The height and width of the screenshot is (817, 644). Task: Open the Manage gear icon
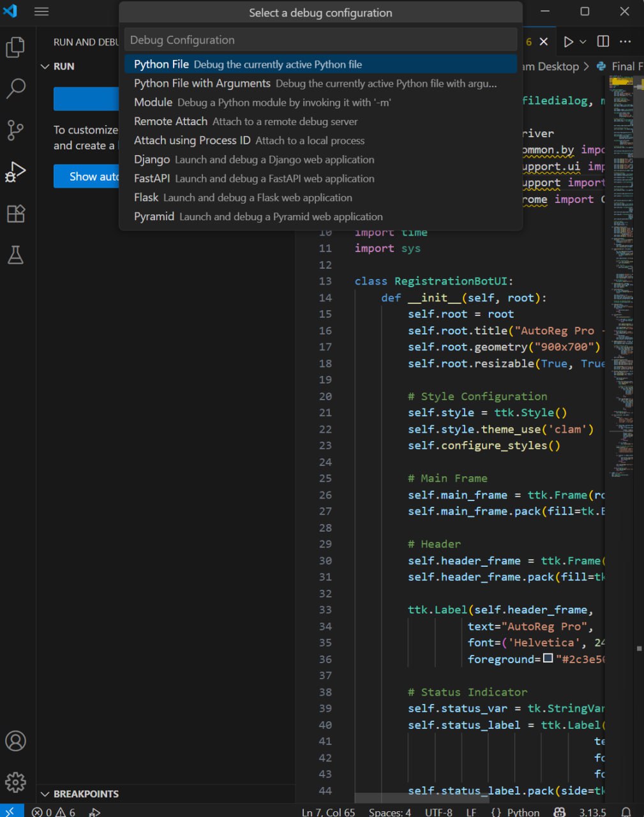(15, 782)
